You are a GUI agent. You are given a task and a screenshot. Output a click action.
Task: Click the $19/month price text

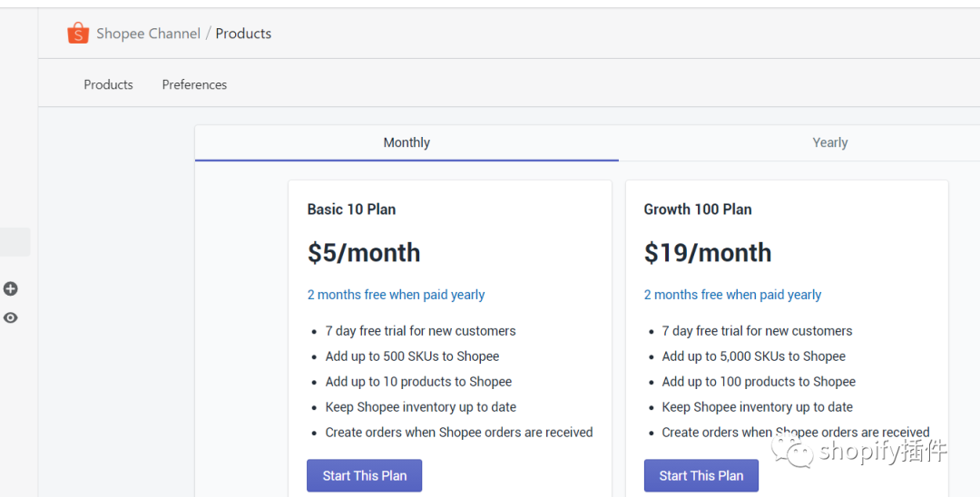point(707,253)
